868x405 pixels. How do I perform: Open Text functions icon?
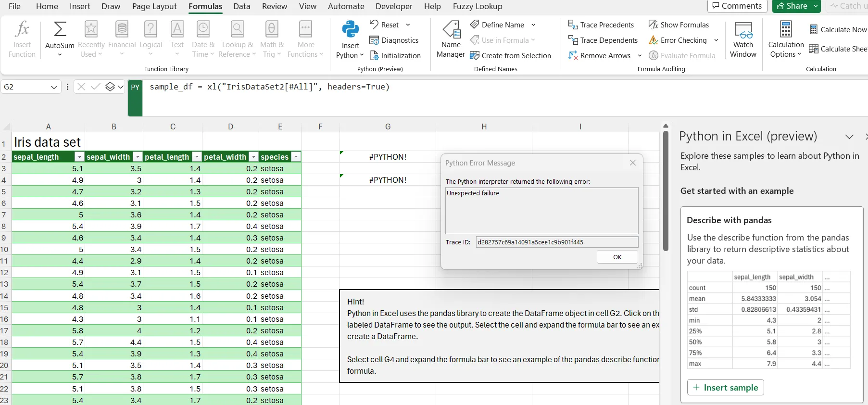coord(177,29)
